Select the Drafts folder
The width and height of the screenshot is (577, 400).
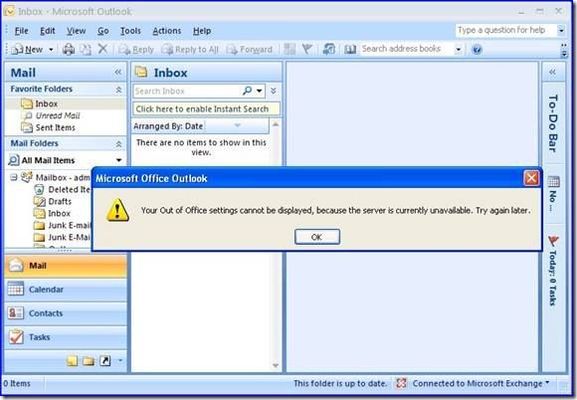(53, 202)
